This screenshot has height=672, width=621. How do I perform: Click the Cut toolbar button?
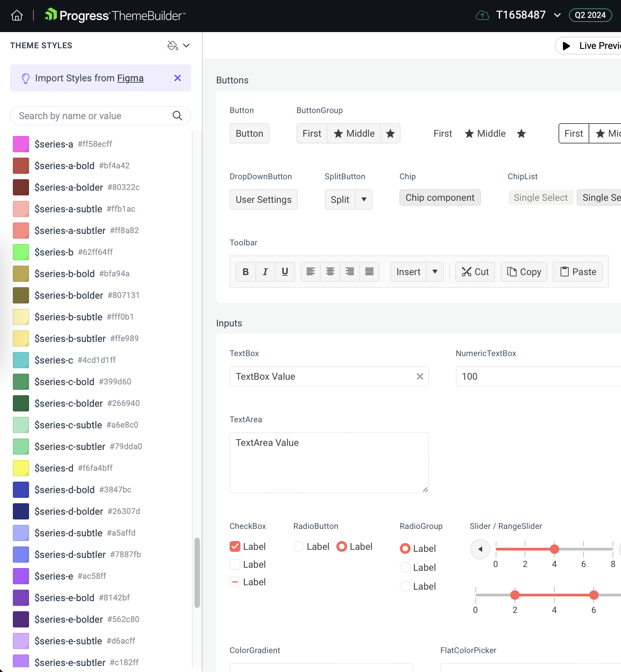pos(475,272)
